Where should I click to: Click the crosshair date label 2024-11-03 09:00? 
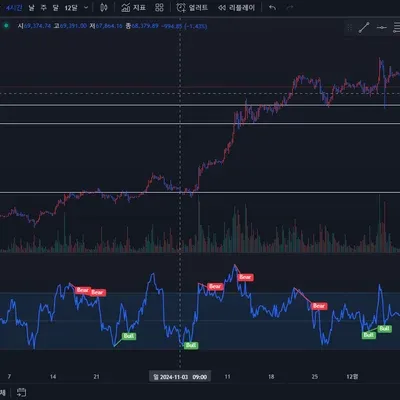[x=180, y=377]
